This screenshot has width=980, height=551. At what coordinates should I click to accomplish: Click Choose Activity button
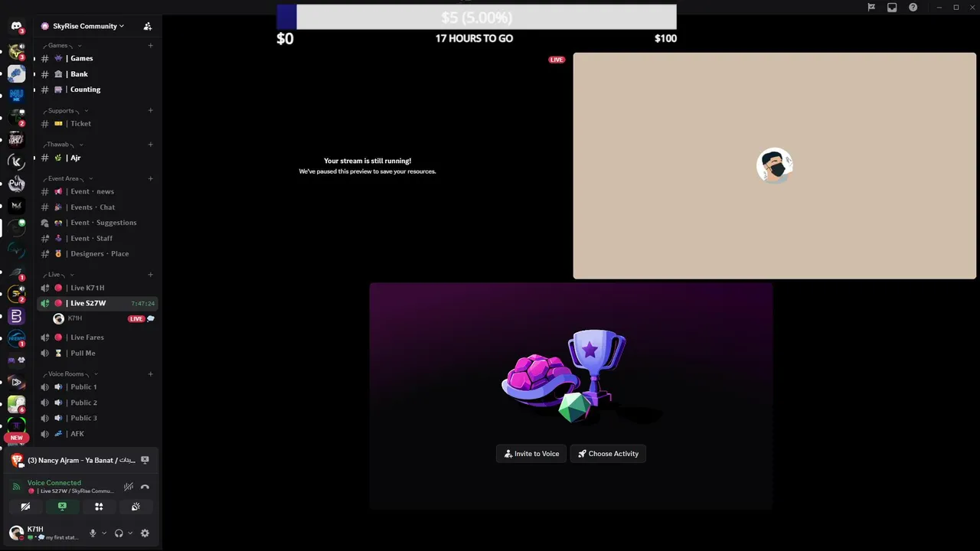(x=608, y=454)
